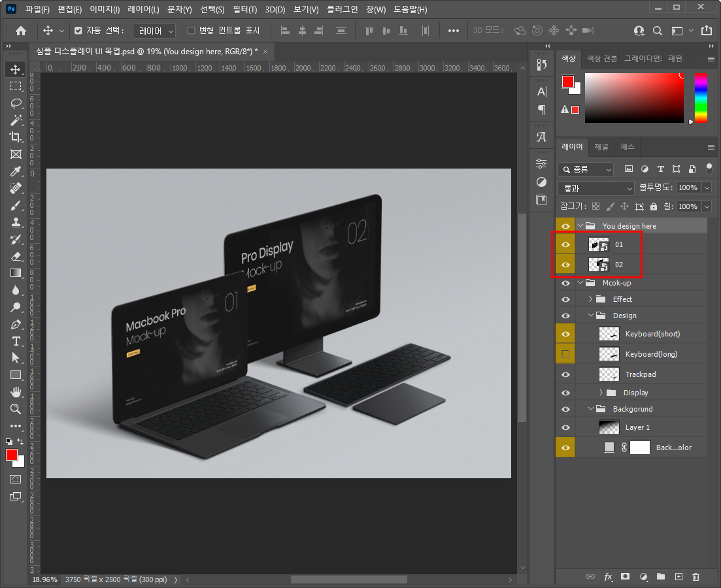Hide layer 01 visibility
This screenshot has height=588, width=721.
[x=565, y=244]
